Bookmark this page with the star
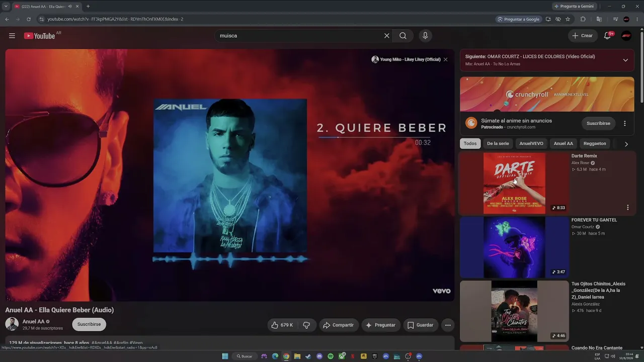This screenshot has width=644, height=362. (x=568, y=19)
